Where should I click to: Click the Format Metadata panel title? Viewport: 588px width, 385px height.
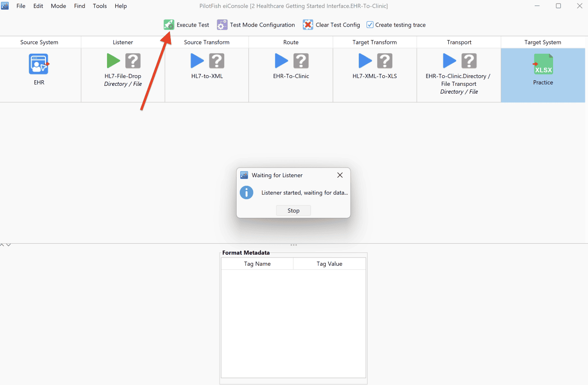(246, 252)
